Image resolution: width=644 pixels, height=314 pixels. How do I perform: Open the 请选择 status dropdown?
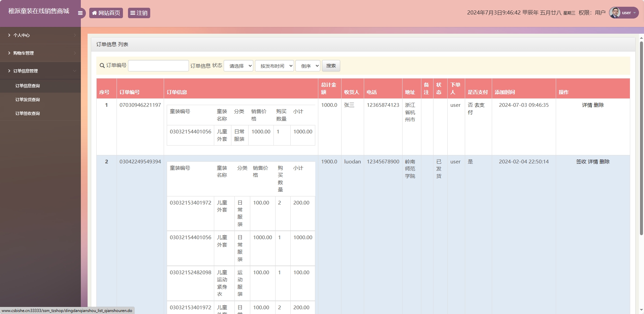(x=238, y=66)
